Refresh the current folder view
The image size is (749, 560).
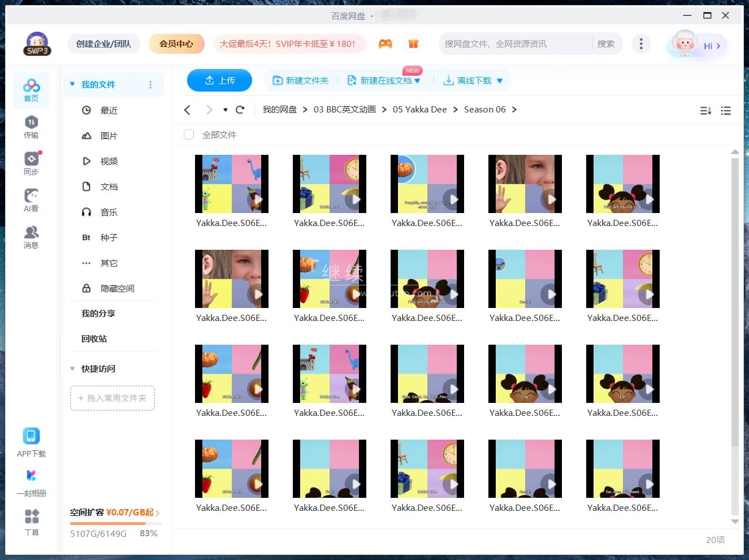coord(240,110)
